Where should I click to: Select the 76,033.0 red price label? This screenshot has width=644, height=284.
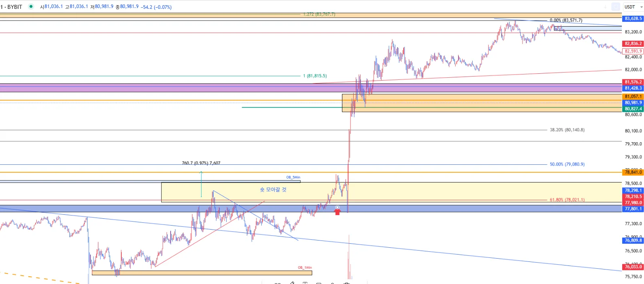(x=633, y=267)
